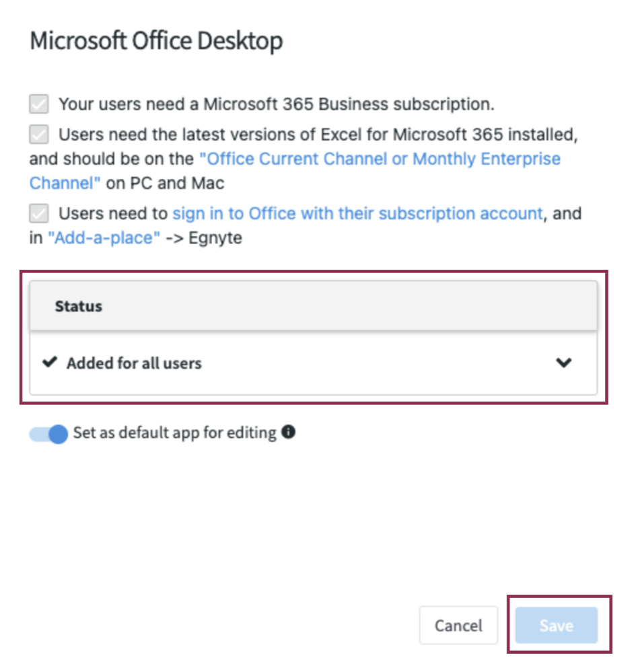Follow the "sign in to Office with their subscription account" link

point(355,213)
